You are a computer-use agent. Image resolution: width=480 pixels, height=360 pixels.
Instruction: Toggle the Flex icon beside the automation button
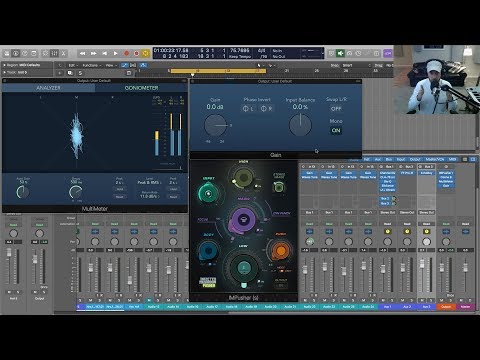133,65
